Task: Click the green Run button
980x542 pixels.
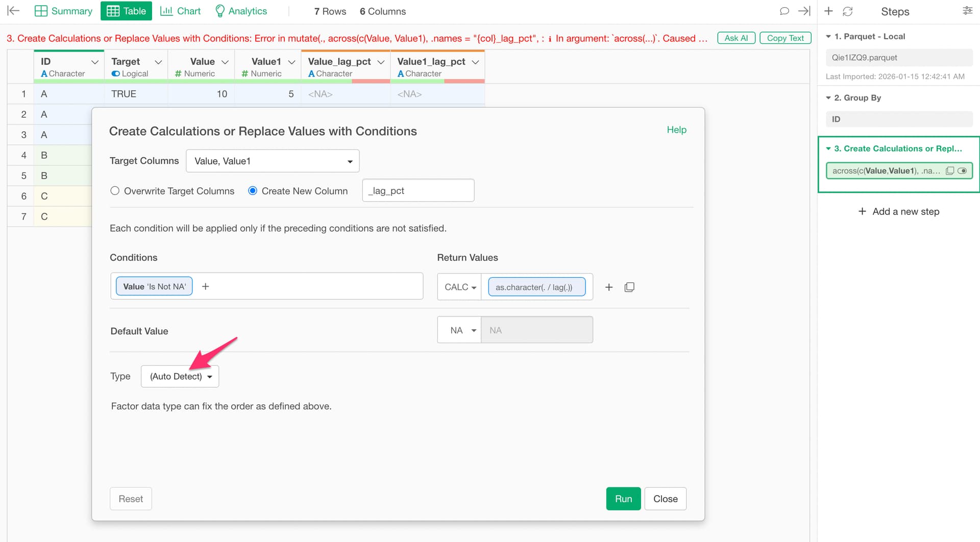Action: 623,499
